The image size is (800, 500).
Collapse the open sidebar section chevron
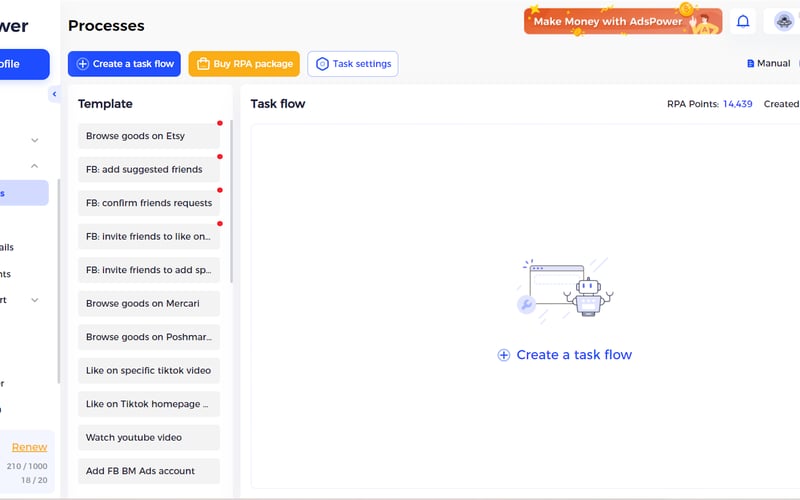[x=35, y=166]
